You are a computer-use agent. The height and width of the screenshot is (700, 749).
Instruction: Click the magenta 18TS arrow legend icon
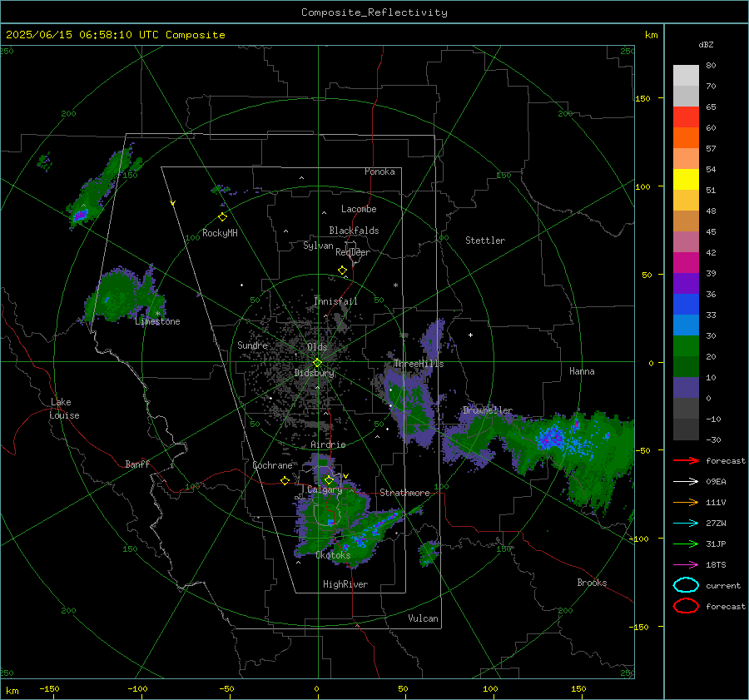[x=686, y=565]
